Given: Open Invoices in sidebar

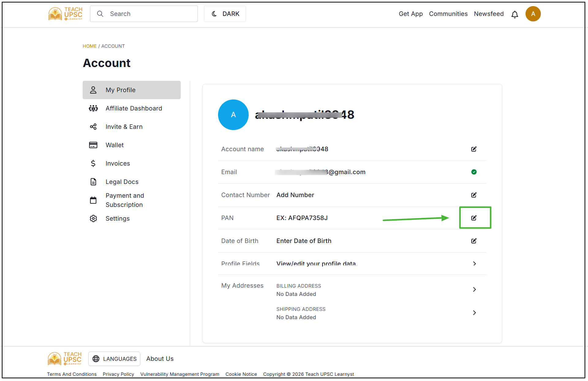Looking at the screenshot, I should (x=132, y=163).
